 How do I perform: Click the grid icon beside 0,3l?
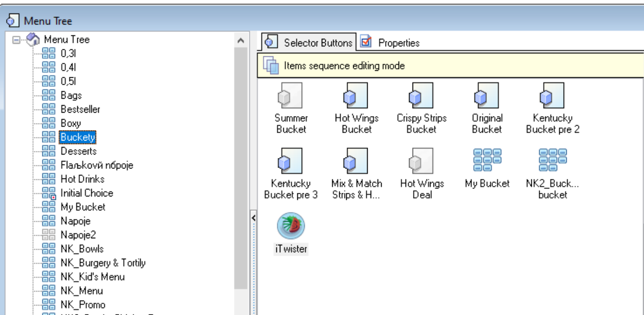[49, 53]
